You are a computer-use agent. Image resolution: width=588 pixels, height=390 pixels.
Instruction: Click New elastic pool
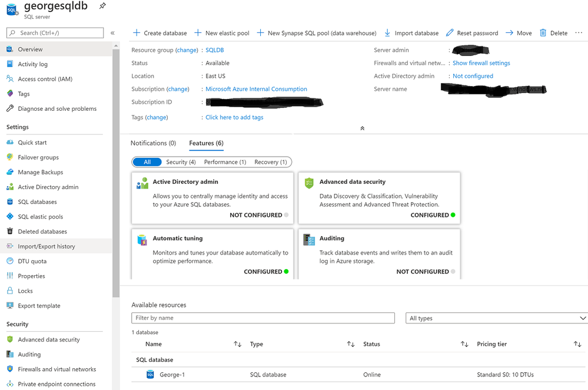coord(222,33)
